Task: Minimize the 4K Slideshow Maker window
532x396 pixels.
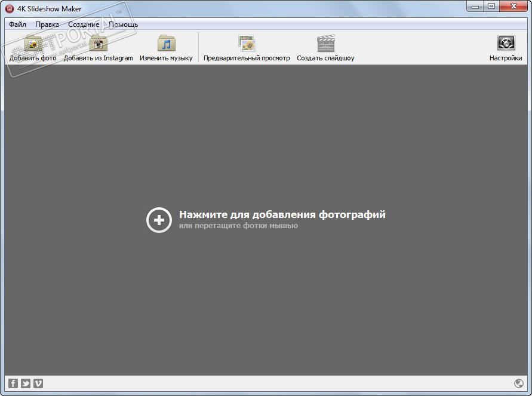Action: pos(475,7)
